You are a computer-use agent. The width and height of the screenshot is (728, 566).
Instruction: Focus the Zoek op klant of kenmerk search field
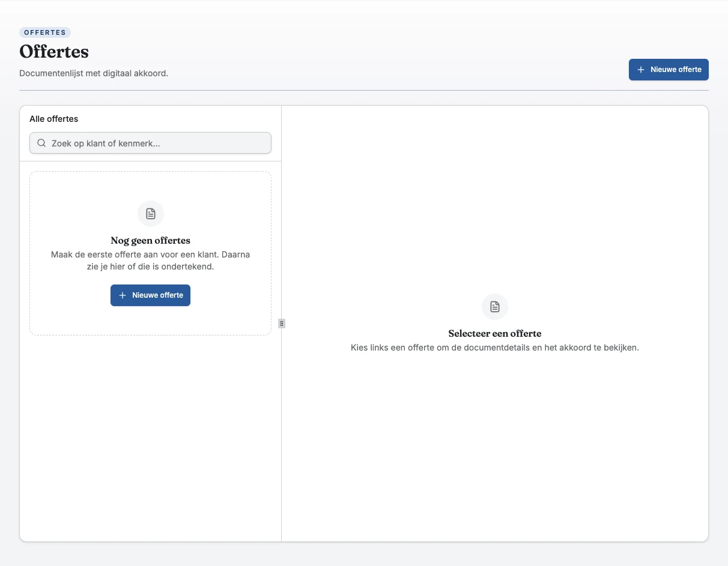[150, 143]
